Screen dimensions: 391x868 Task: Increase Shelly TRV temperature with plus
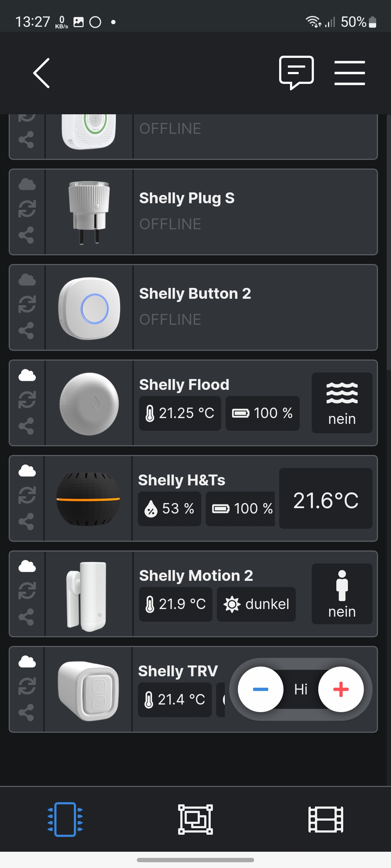tap(341, 689)
